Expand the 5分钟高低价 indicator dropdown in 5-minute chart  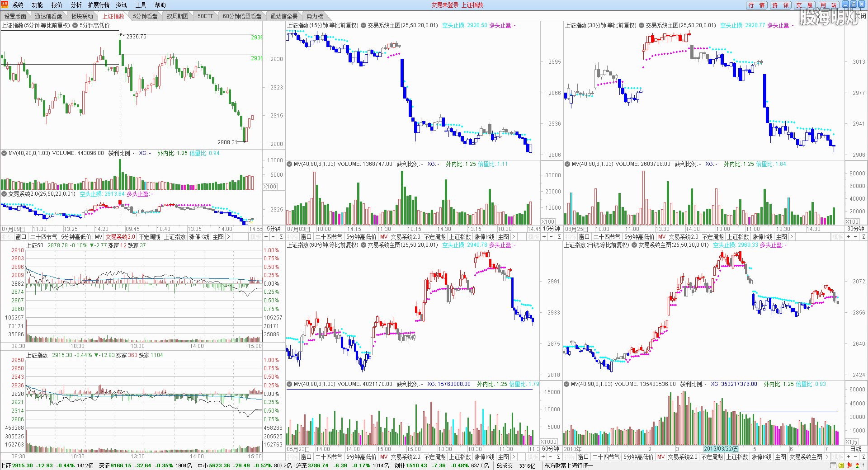pos(75,25)
